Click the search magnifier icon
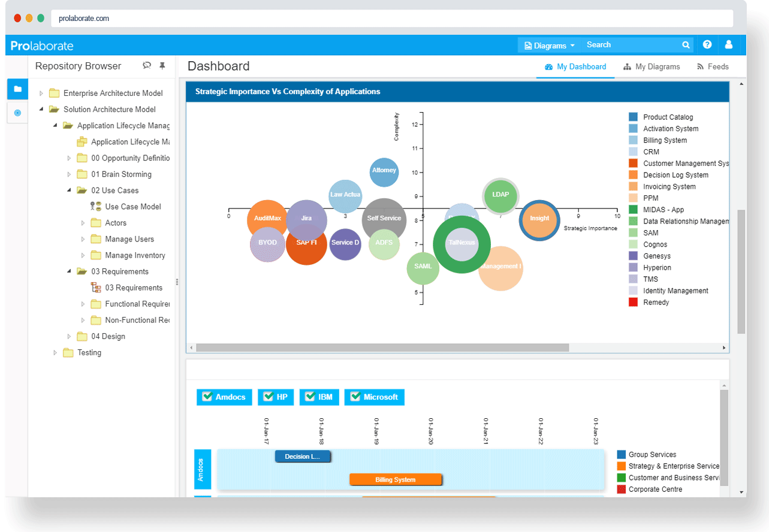 [x=686, y=45]
